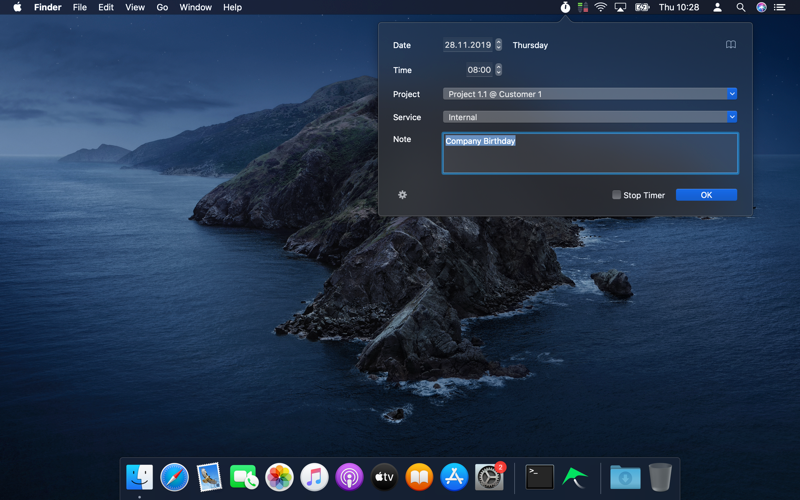Enable the Stop Timer checkbox
Image resolution: width=800 pixels, height=500 pixels.
tap(616, 195)
